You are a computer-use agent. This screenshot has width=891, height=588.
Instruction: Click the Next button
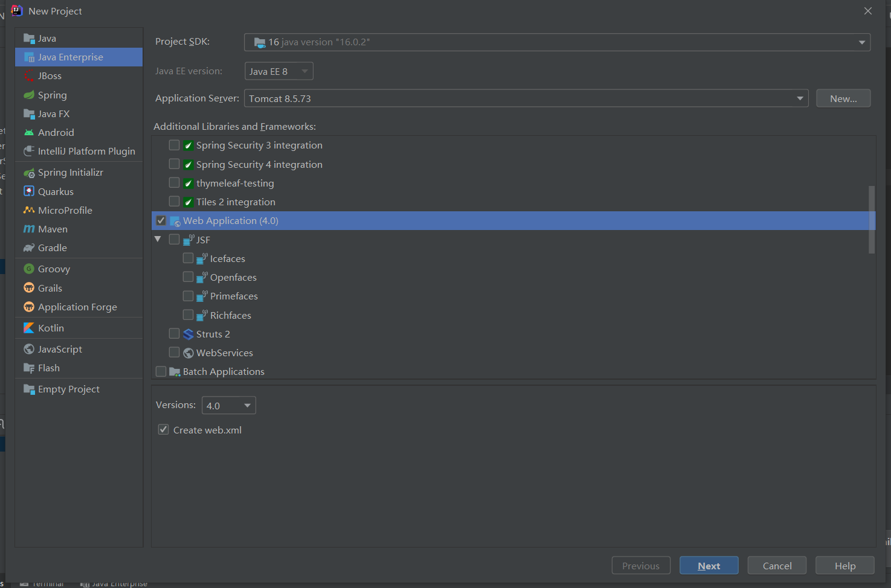coord(709,566)
